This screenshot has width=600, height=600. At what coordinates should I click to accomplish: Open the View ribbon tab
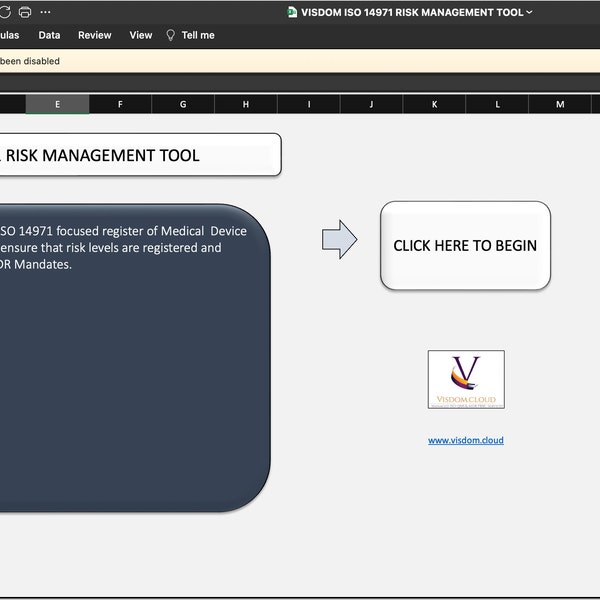point(141,35)
